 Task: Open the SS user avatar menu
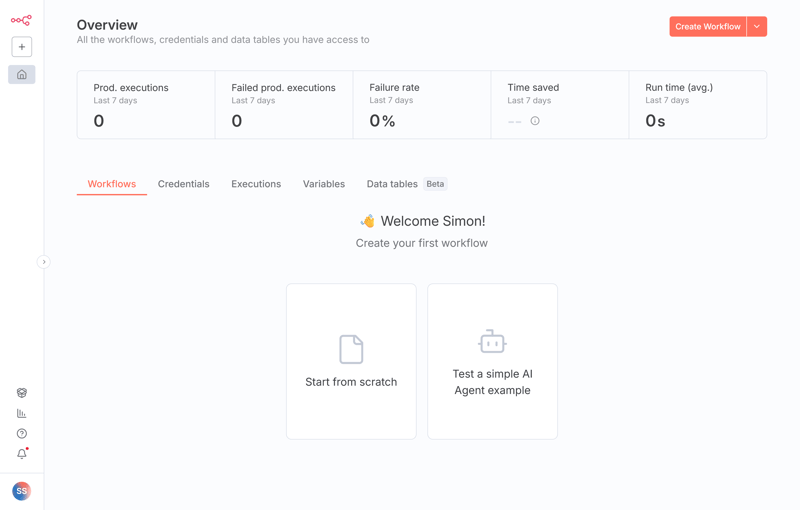pos(22,491)
